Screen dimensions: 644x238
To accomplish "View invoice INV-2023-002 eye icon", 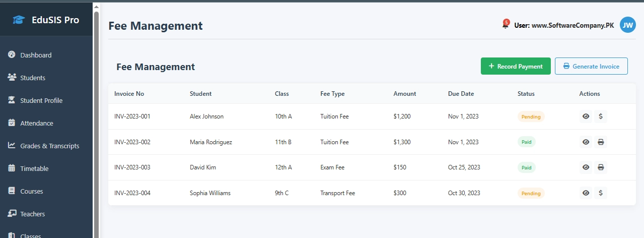I will pyautogui.click(x=586, y=142).
